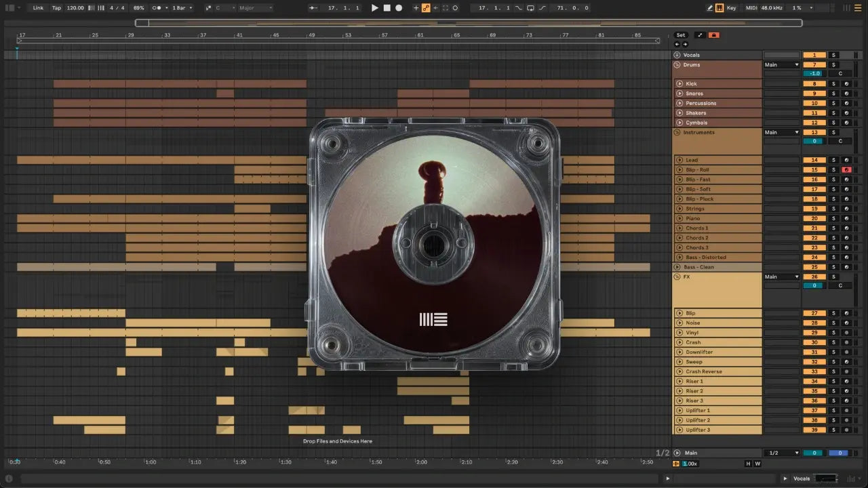Solo the Kick track
This screenshot has height=488, width=868.
pos(834,84)
